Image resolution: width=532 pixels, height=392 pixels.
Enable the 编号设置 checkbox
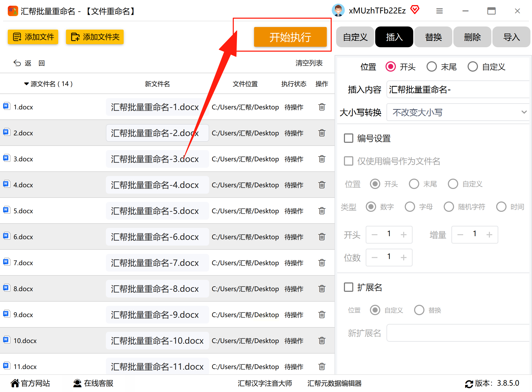click(x=348, y=138)
